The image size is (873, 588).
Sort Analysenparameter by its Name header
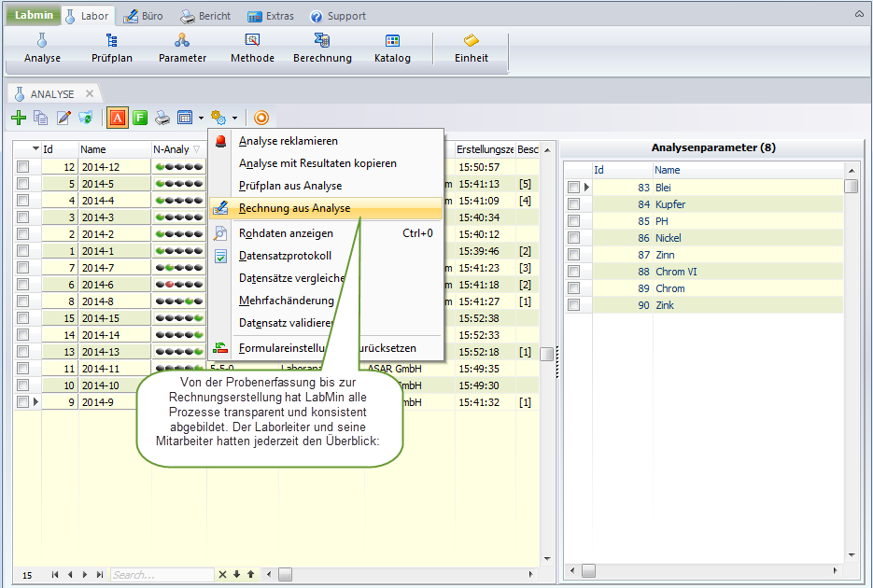coord(748,170)
